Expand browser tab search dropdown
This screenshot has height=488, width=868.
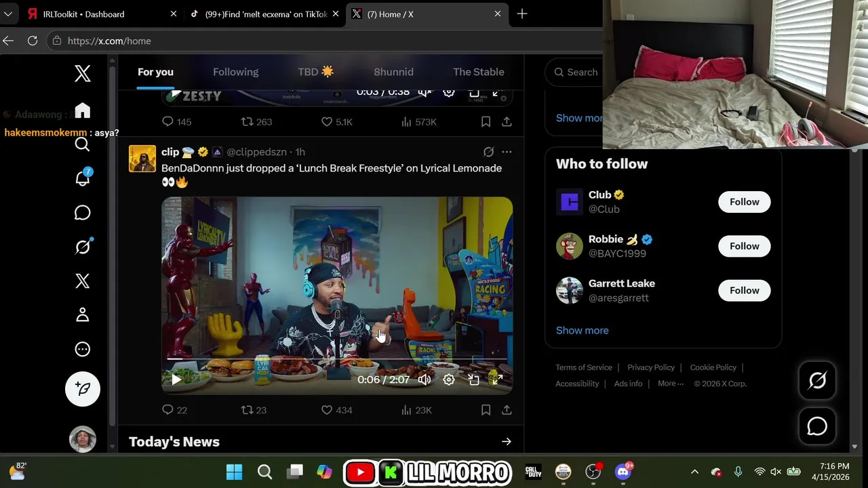pos(8,14)
